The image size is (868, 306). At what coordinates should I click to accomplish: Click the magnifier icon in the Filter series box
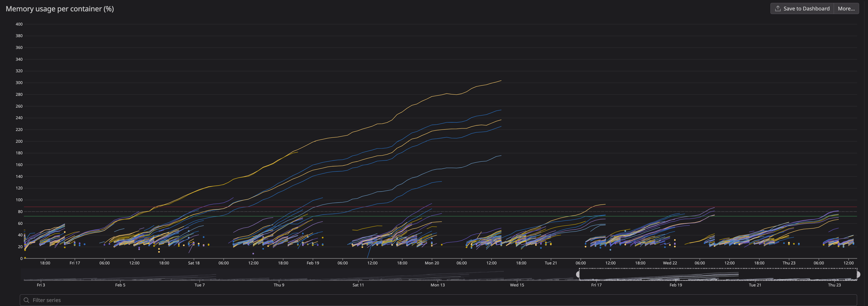pos(27,300)
